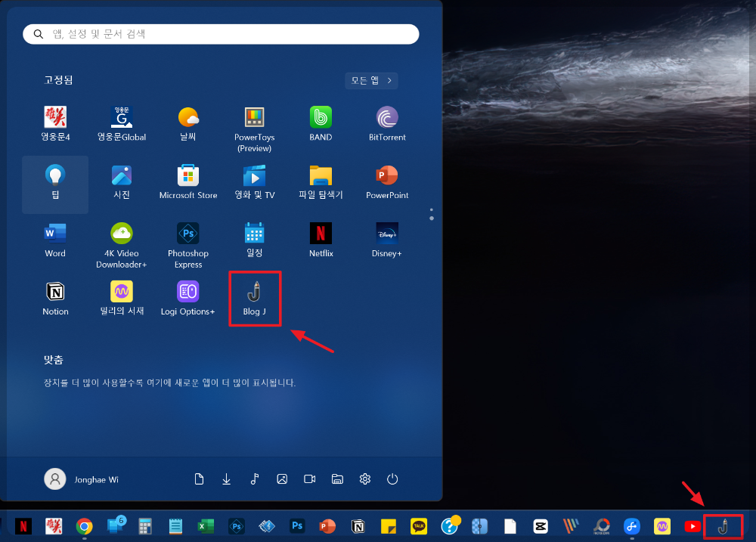Open Photoshop Express from the taskbar
This screenshot has width=756, height=542.
(236, 526)
